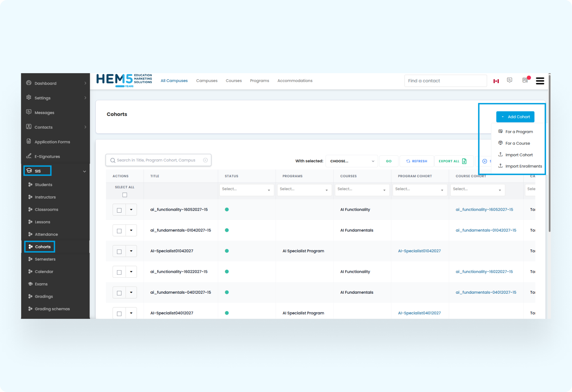The width and height of the screenshot is (572, 392).
Task: Click the Canada flag language icon
Action: click(x=496, y=81)
